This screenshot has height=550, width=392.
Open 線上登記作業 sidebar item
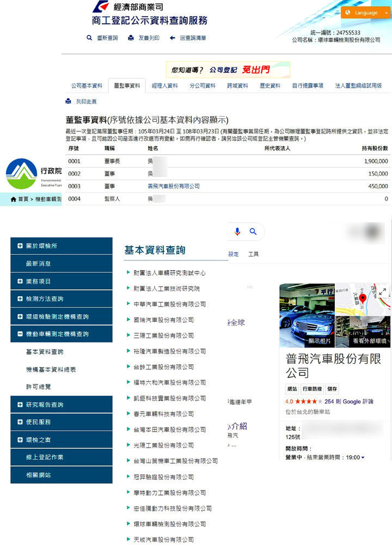click(x=62, y=457)
